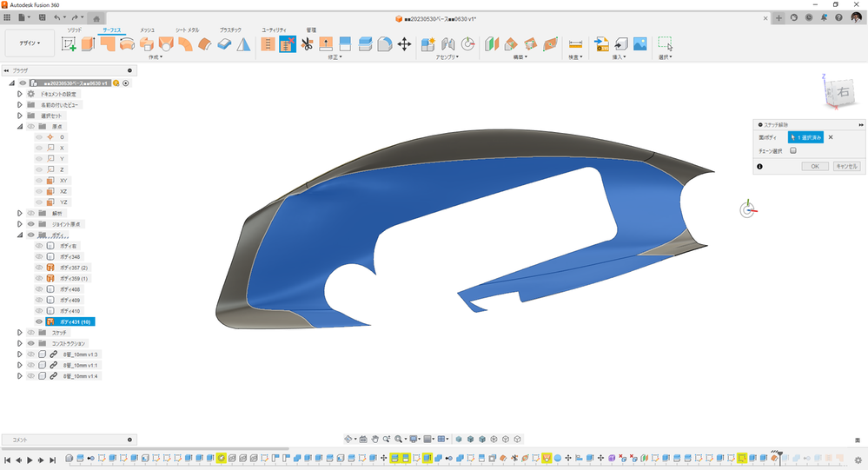Image resolution: width=868 pixels, height=470 pixels.
Task: Expand the ドキュメントの設定 tree node
Action: tap(20, 94)
